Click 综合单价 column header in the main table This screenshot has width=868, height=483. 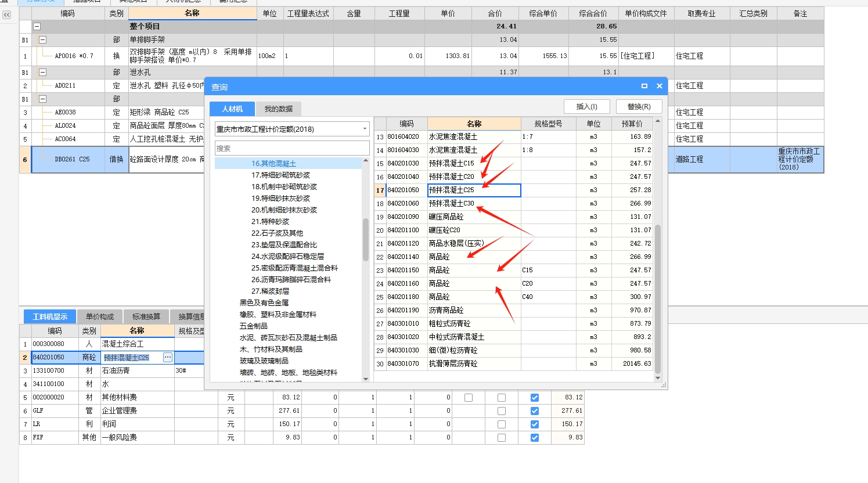(x=543, y=13)
